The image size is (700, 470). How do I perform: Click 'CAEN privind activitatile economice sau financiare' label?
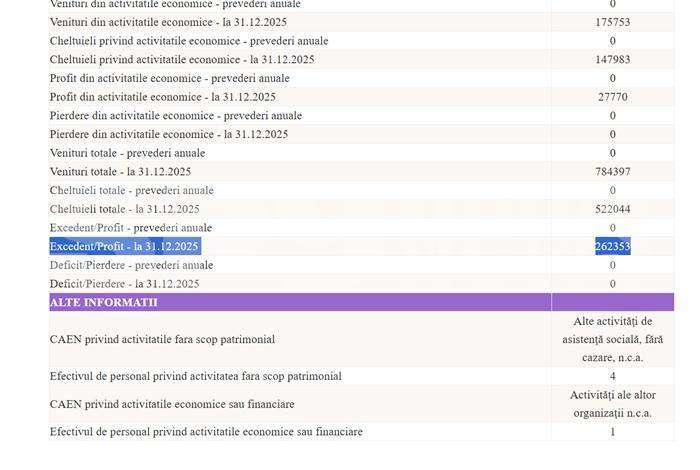[172, 405]
